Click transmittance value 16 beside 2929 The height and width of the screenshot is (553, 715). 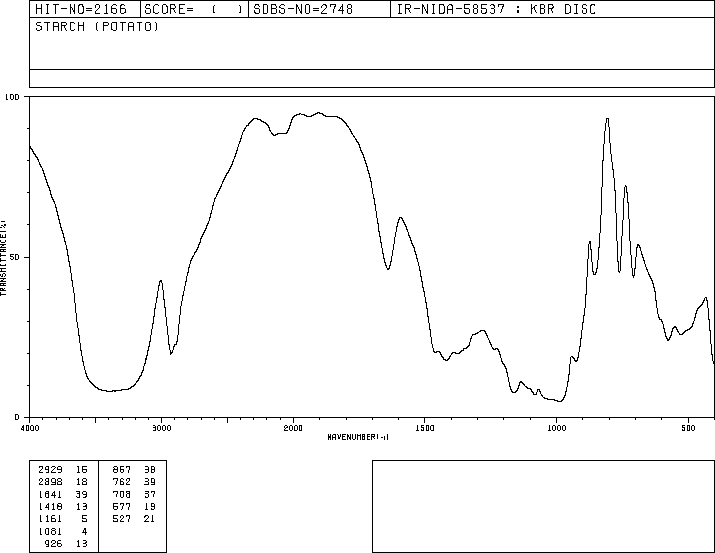[82, 469]
